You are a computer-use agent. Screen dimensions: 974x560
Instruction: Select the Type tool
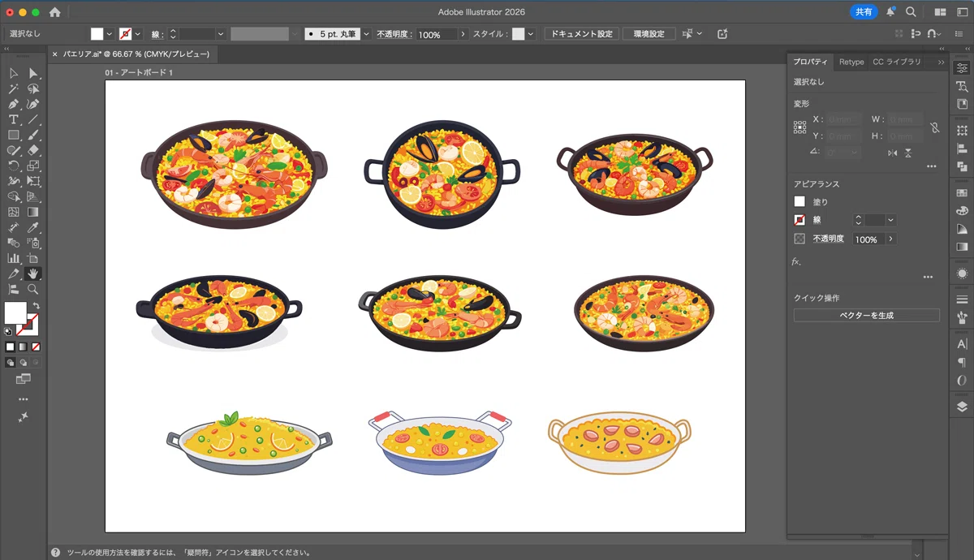click(14, 119)
